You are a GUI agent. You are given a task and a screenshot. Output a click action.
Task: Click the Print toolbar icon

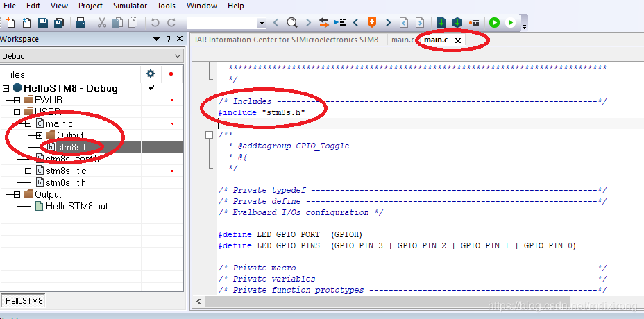coord(80,23)
